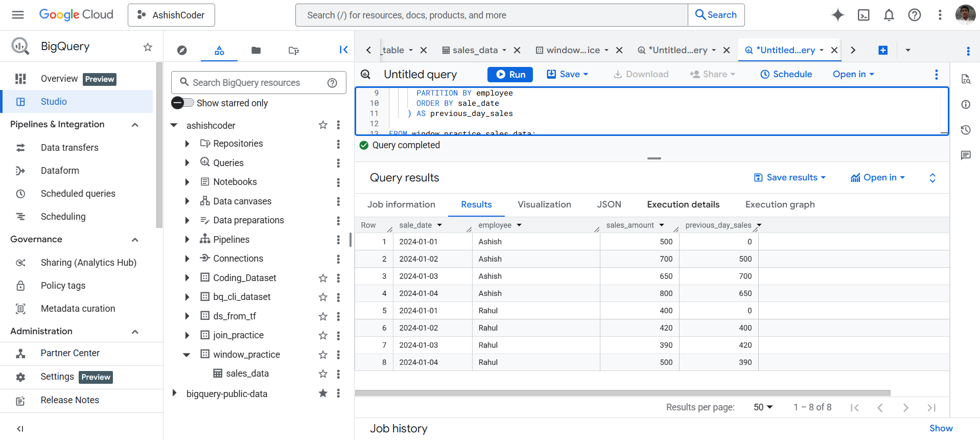Viewport: 980px width, 440px height.
Task: Open the notifications bell
Action: [889, 15]
